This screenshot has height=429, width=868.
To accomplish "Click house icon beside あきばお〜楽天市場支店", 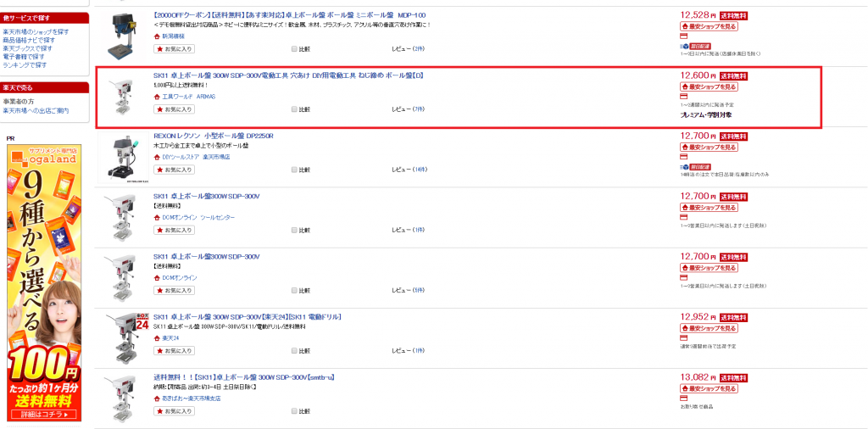I will pyautogui.click(x=157, y=398).
